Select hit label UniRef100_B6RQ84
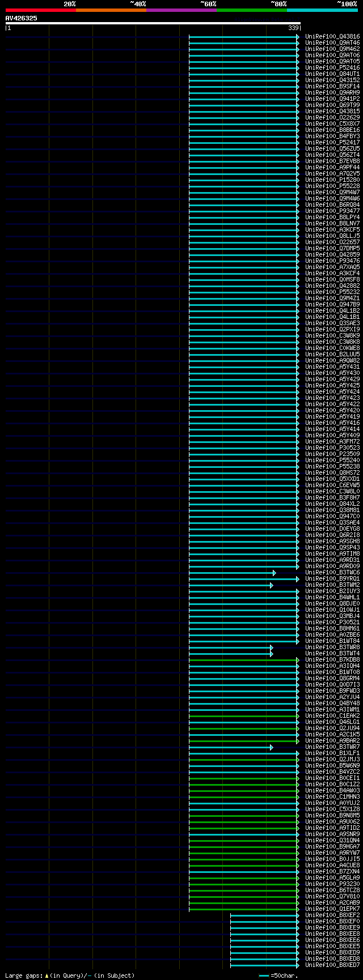This screenshot has width=363, height=980. point(332,204)
